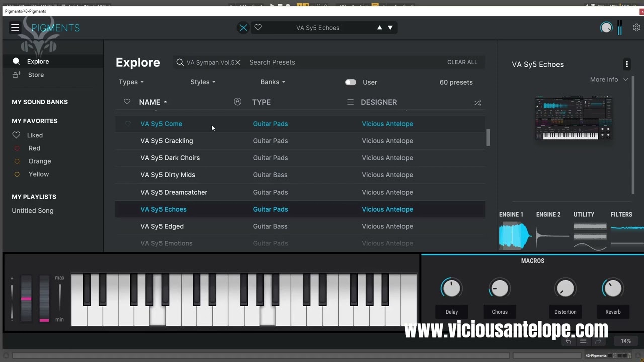Like the VA Sy5 Come preset row heart
Viewport: 644px width, 362px height.
click(x=127, y=124)
